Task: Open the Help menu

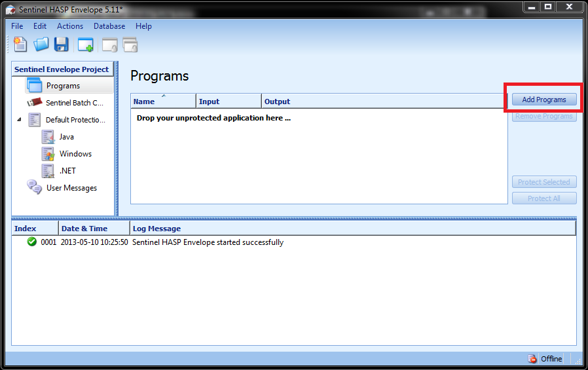Action: [x=143, y=26]
